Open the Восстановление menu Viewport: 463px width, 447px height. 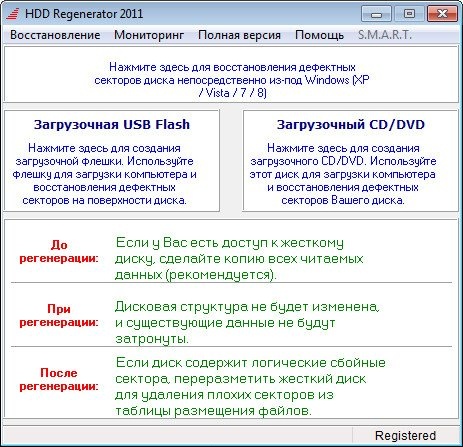pos(55,35)
